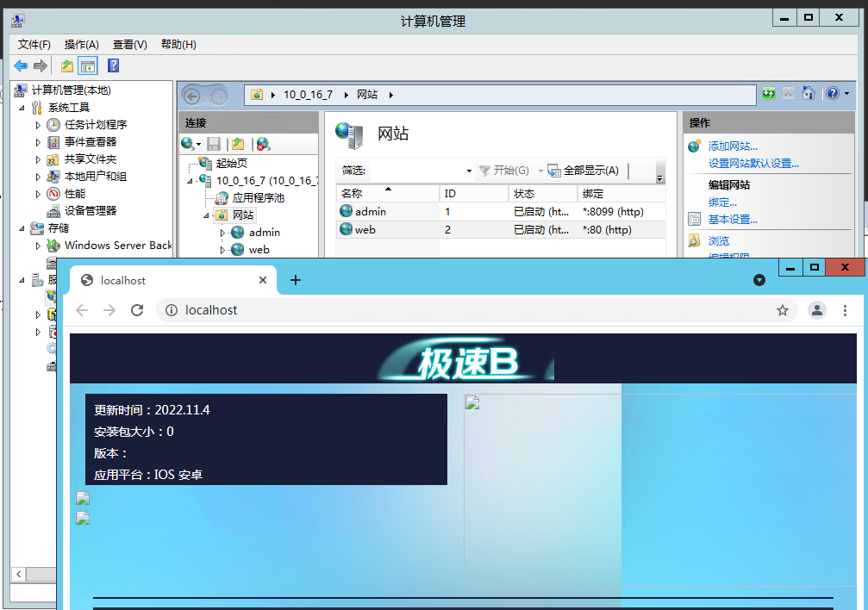868x610 pixels.
Task: Click the MMC blue back arrow
Action: [x=21, y=66]
